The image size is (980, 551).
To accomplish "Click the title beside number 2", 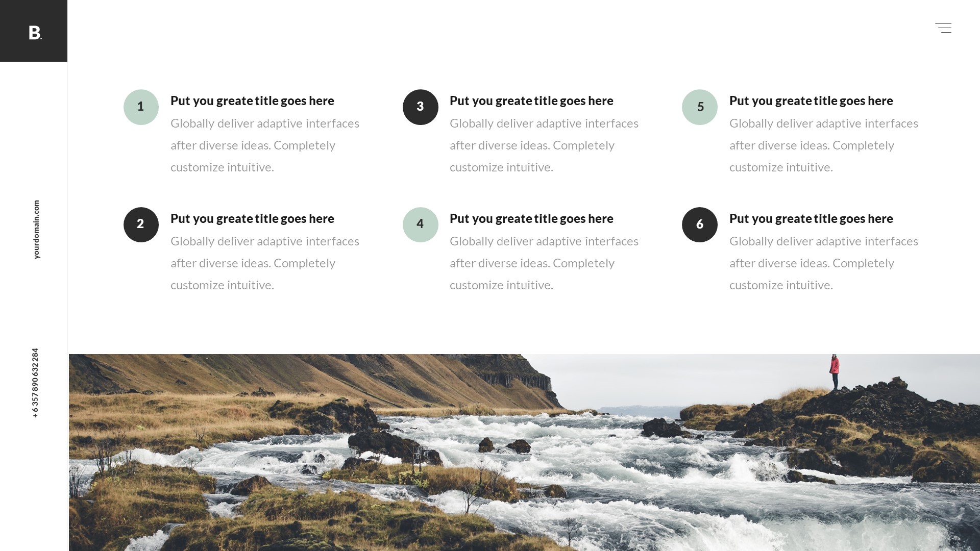I will tap(252, 219).
